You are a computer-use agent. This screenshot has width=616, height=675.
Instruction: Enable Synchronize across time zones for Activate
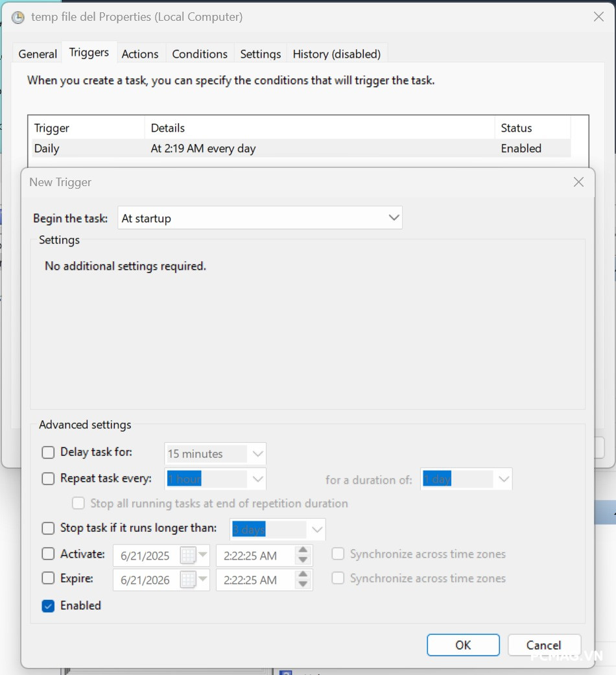(337, 554)
